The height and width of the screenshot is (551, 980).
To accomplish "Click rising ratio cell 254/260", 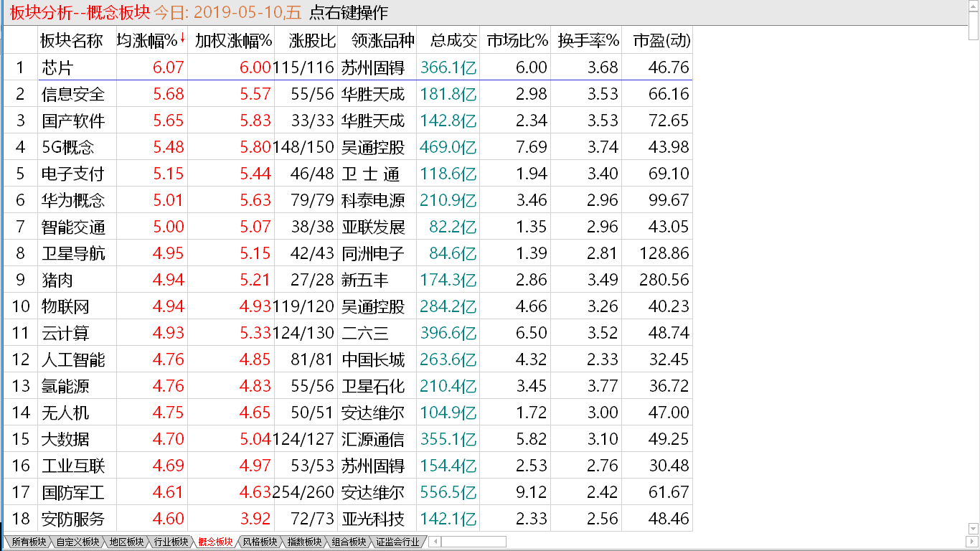I will tap(304, 492).
